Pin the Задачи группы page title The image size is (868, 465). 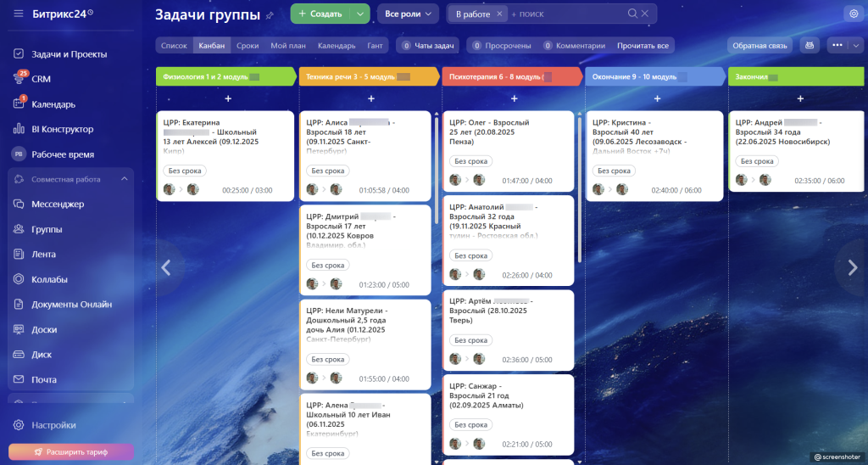(270, 15)
